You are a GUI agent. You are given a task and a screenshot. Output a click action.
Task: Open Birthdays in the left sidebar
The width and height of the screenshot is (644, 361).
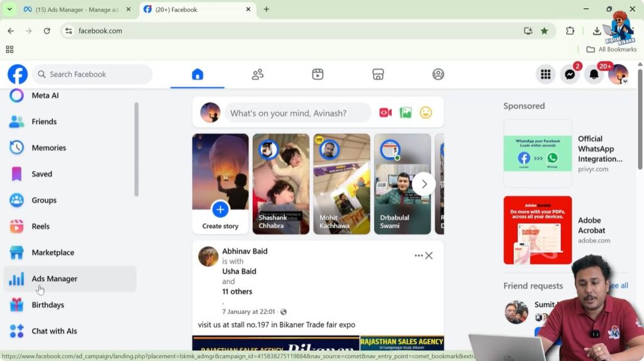tap(70, 305)
